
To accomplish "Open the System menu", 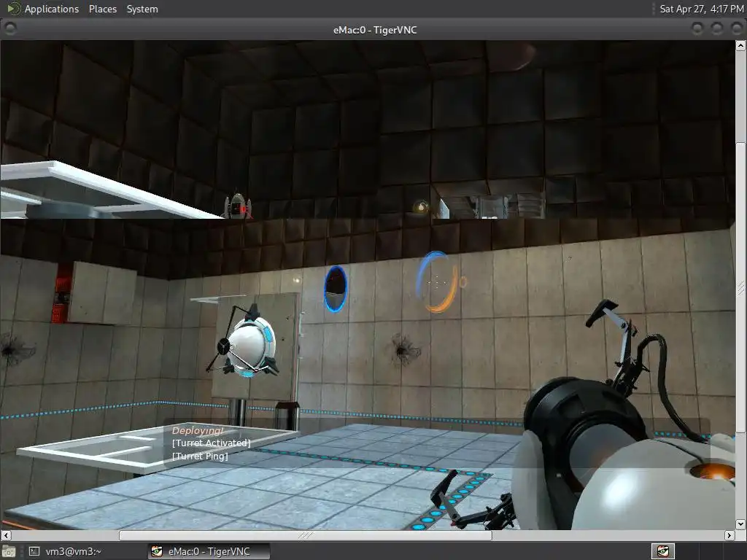I will click(142, 9).
